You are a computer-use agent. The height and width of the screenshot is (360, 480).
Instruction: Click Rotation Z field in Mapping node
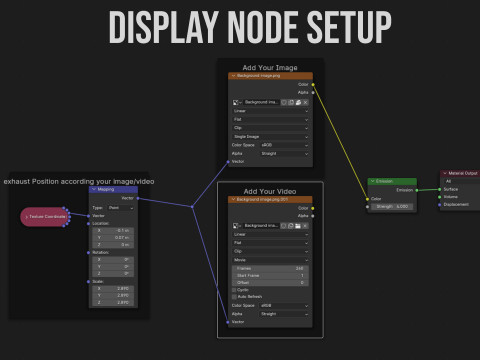113,274
